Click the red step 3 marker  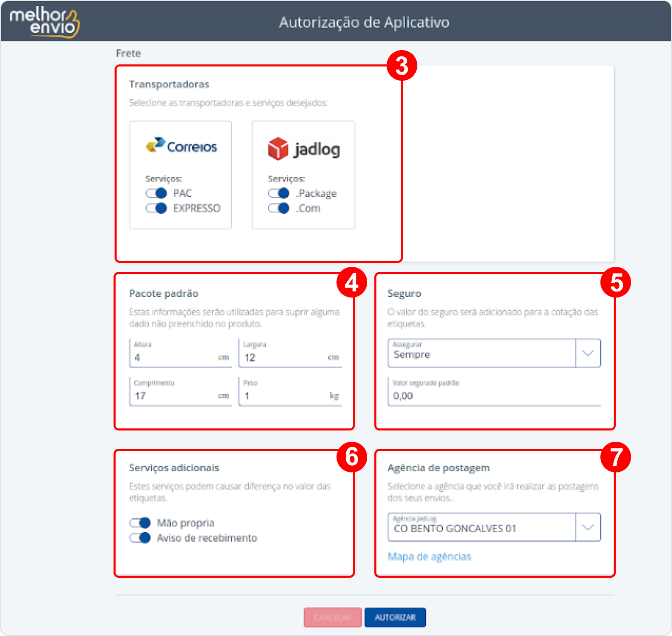click(x=402, y=66)
